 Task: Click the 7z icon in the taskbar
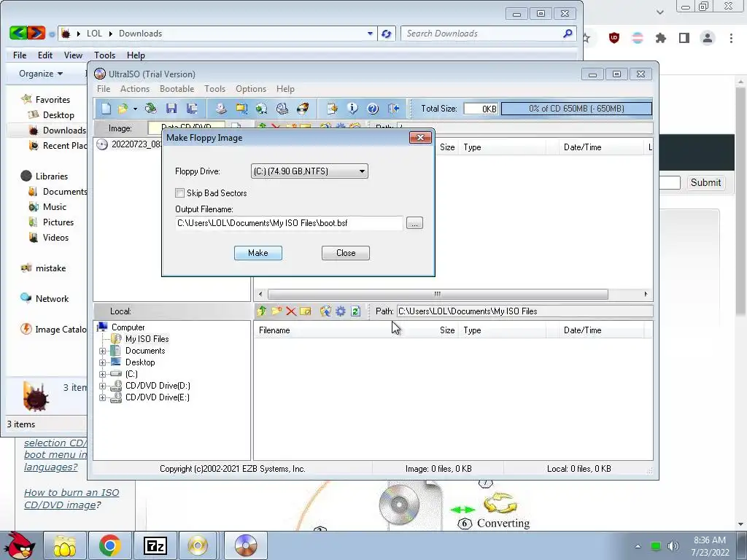pos(155,545)
